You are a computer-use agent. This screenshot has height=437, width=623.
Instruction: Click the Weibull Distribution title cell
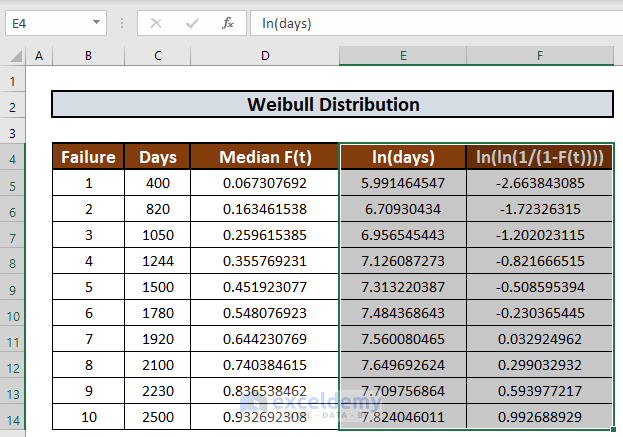point(332,105)
